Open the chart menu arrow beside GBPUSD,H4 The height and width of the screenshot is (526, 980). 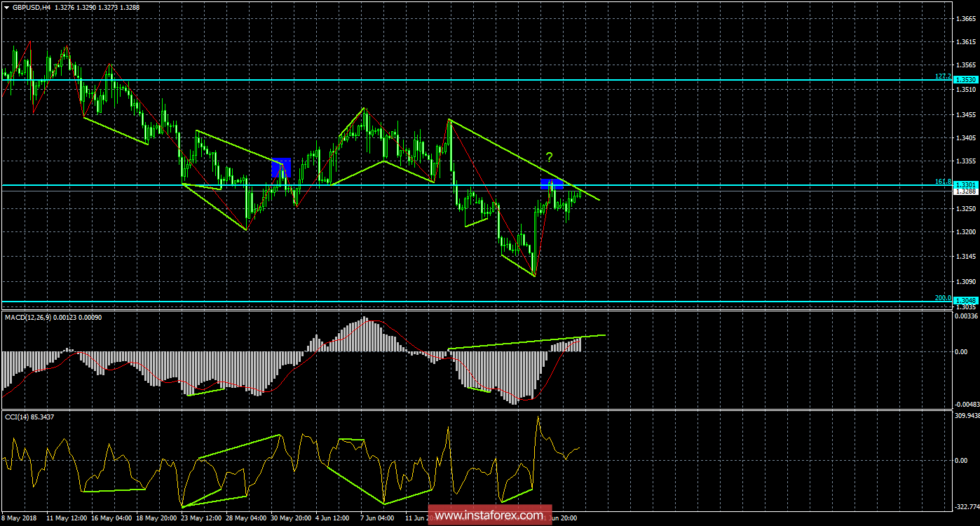click(6, 7)
